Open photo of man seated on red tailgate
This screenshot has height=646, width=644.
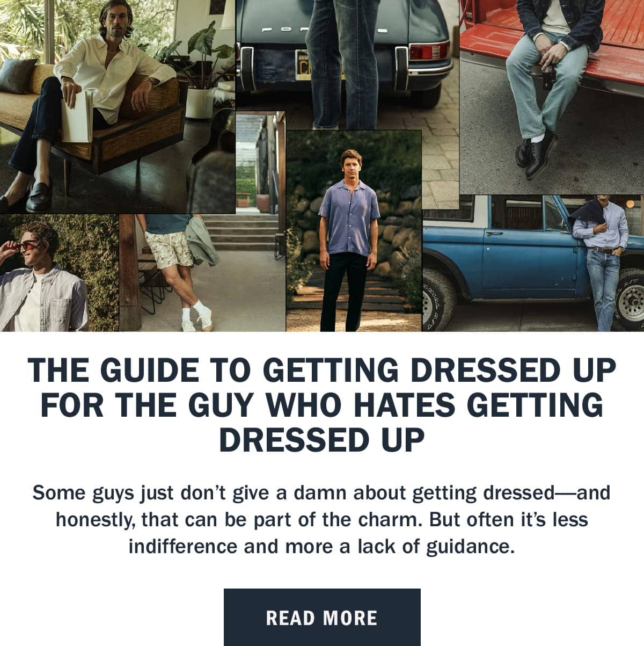(552, 97)
